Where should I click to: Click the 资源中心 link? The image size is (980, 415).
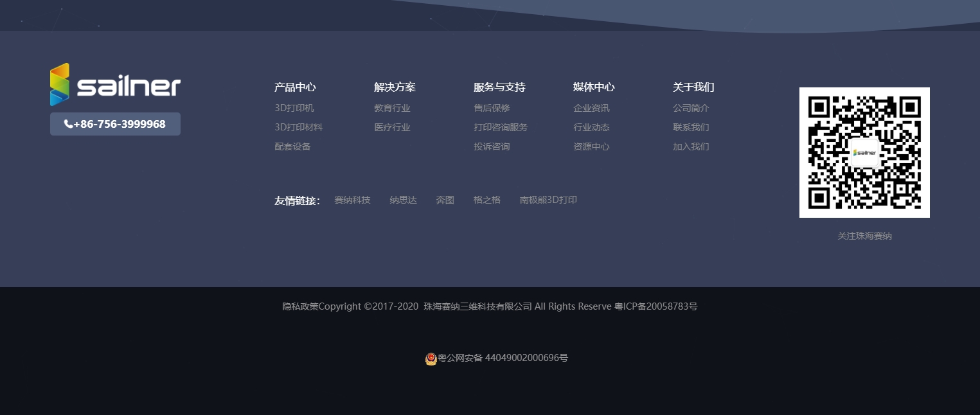[x=591, y=146]
